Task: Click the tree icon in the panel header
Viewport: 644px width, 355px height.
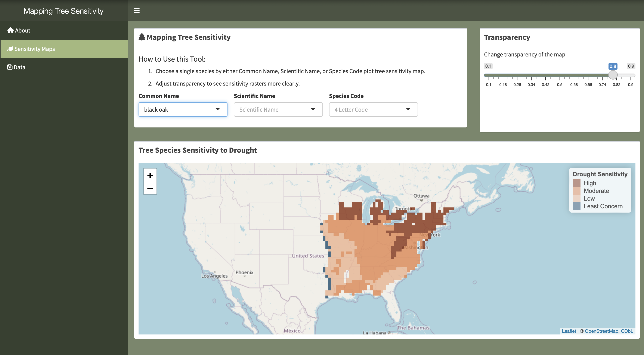Action: (x=142, y=37)
